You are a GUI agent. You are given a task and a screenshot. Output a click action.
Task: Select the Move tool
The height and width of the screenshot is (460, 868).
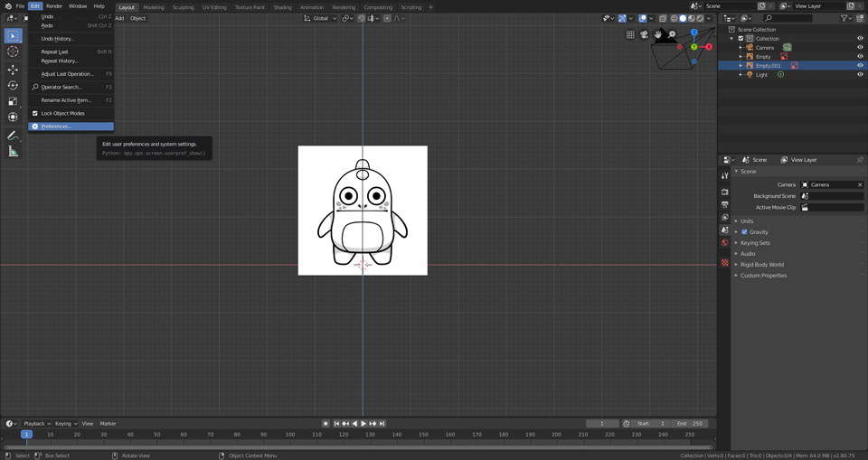tap(13, 70)
